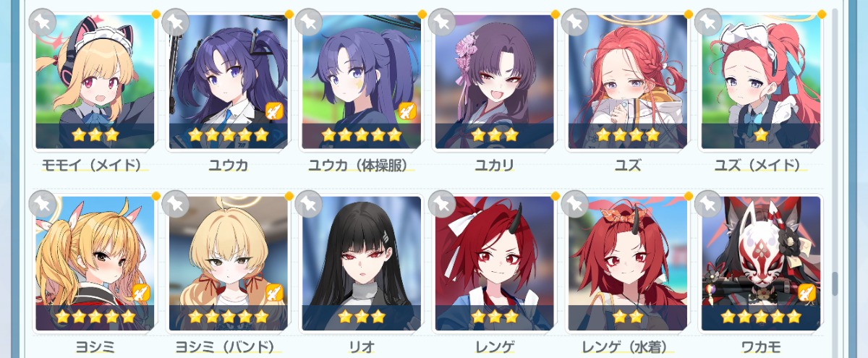This screenshot has width=868, height=358.
Task: Open the ユズ（メイド） student card
Action: (x=760, y=82)
